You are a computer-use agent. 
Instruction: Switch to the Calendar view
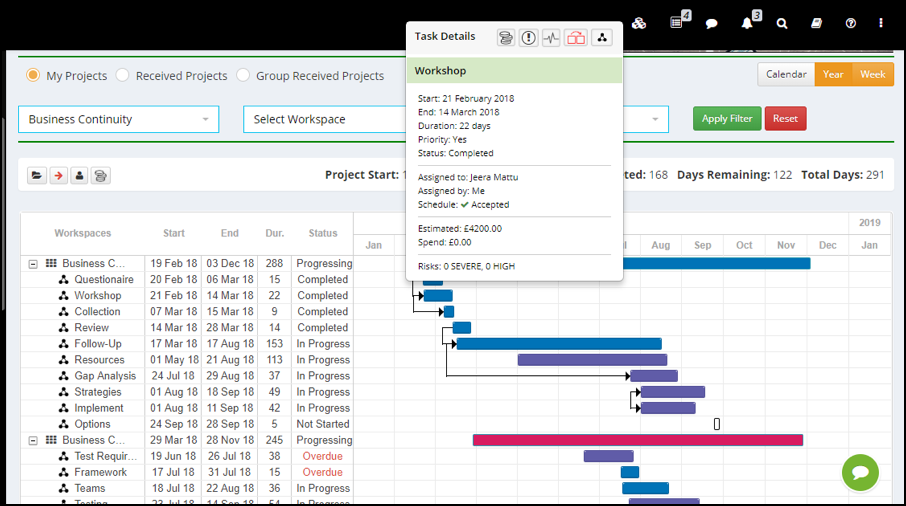[x=786, y=74]
